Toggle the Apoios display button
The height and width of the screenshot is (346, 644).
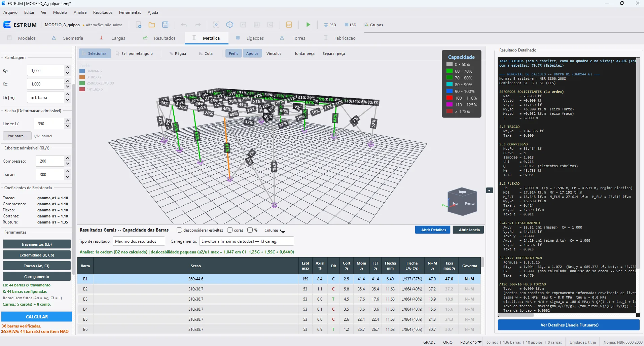[252, 54]
